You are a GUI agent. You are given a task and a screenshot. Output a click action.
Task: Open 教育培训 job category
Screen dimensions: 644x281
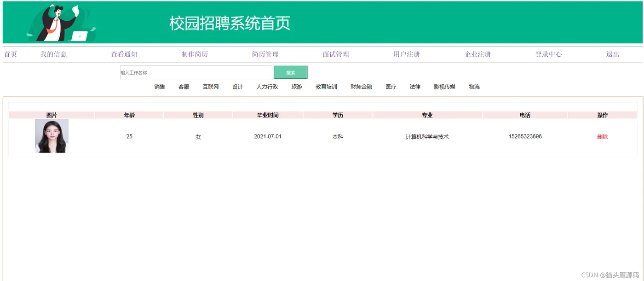(x=327, y=87)
